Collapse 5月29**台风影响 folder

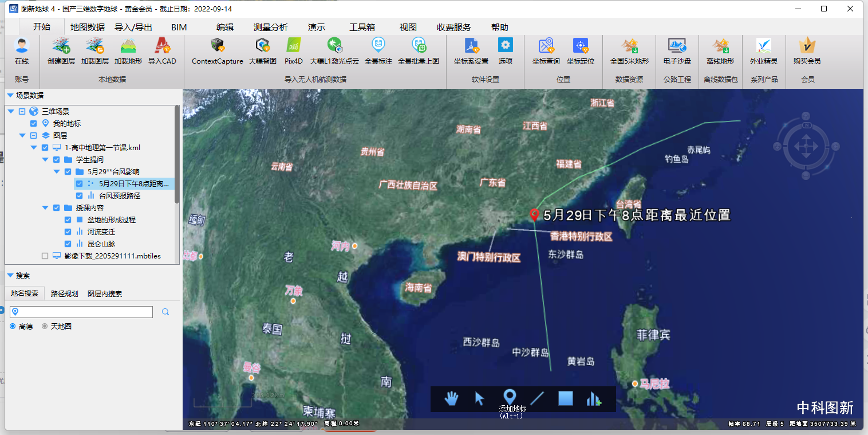point(57,172)
